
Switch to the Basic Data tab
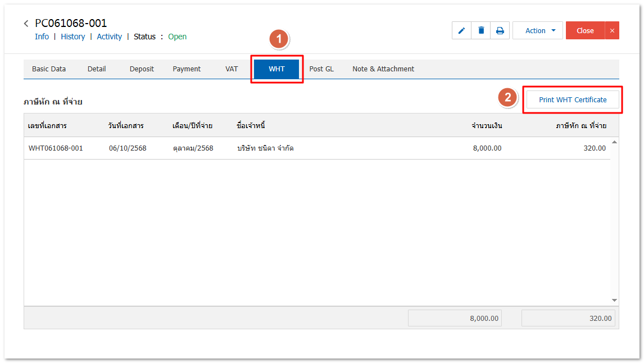tap(49, 69)
